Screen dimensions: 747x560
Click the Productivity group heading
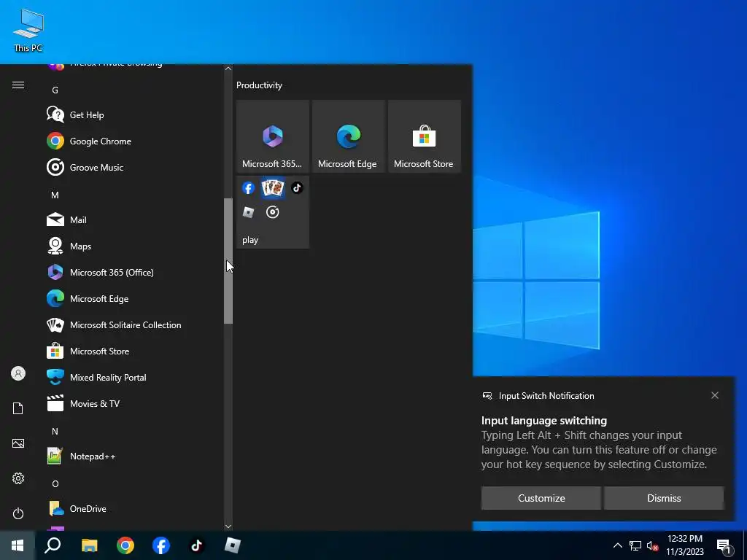(x=259, y=85)
